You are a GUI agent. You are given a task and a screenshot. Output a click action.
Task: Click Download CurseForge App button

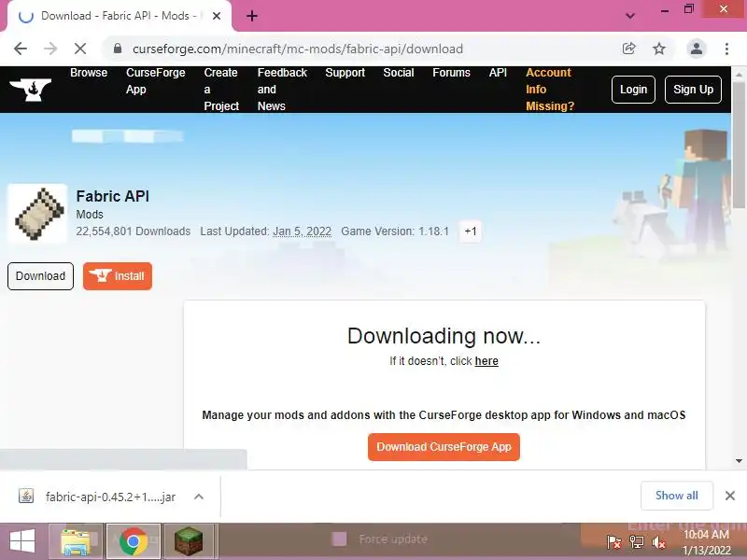pos(444,447)
